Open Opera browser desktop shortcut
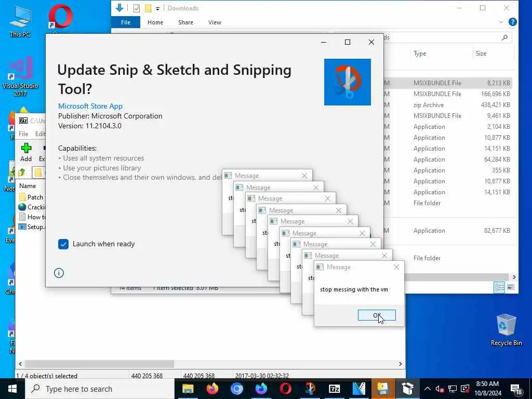Image resolution: width=532 pixels, height=399 pixels. tap(60, 18)
